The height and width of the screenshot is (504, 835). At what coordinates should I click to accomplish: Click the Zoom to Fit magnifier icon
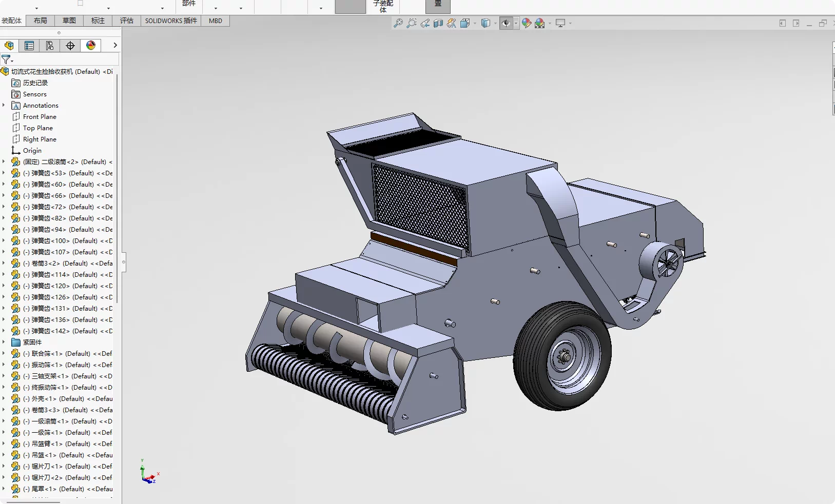pyautogui.click(x=398, y=23)
